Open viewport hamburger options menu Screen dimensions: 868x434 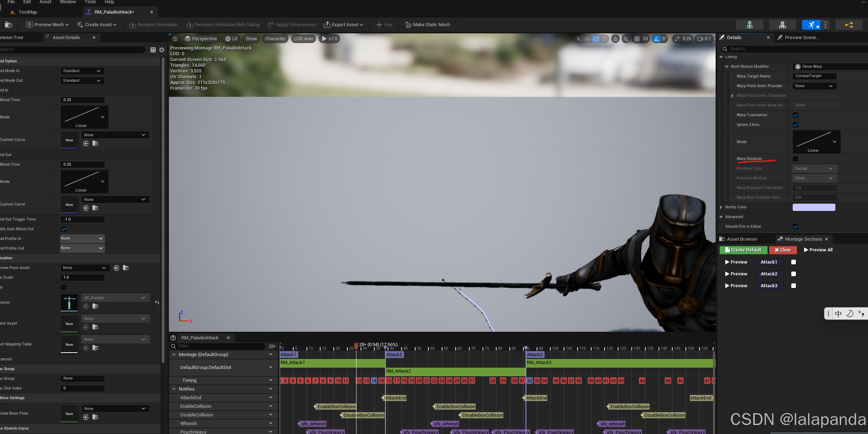point(175,39)
